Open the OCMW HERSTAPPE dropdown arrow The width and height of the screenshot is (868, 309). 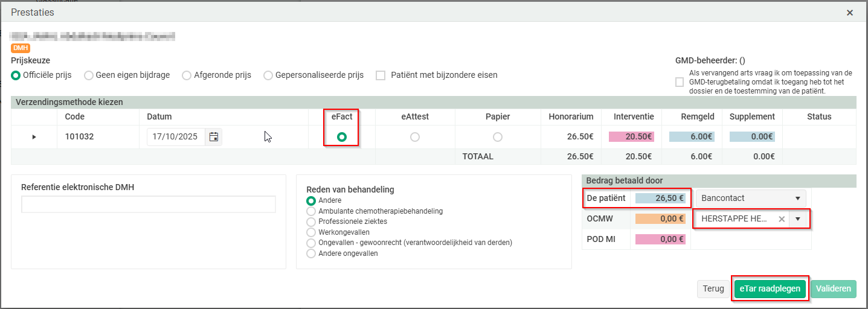(798, 219)
